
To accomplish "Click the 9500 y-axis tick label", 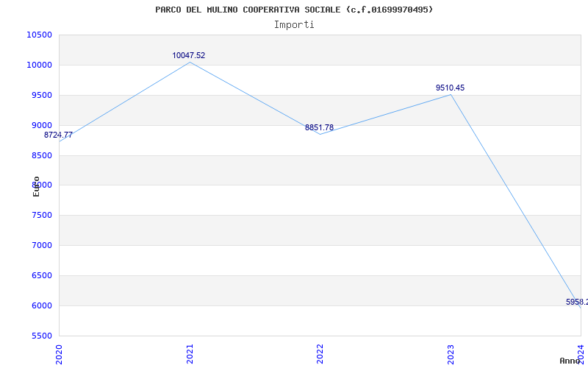I will point(42,95).
